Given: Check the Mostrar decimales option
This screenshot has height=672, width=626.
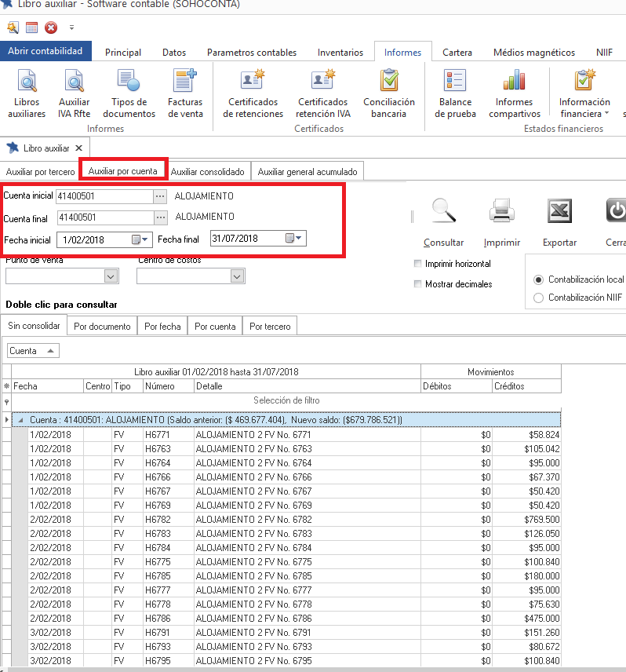Looking at the screenshot, I should [418, 284].
